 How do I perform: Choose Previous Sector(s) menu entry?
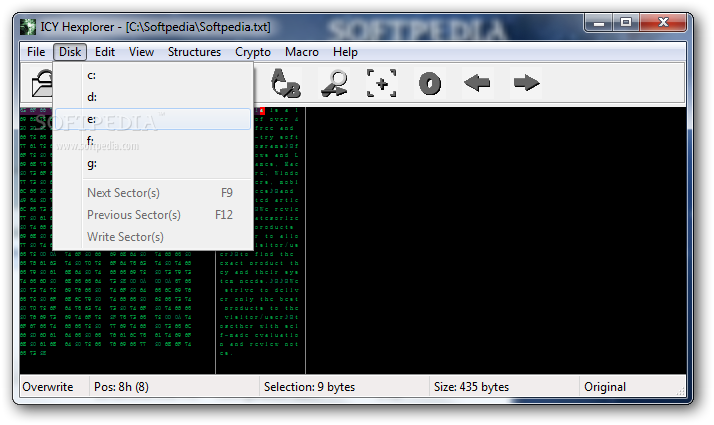coord(153,215)
